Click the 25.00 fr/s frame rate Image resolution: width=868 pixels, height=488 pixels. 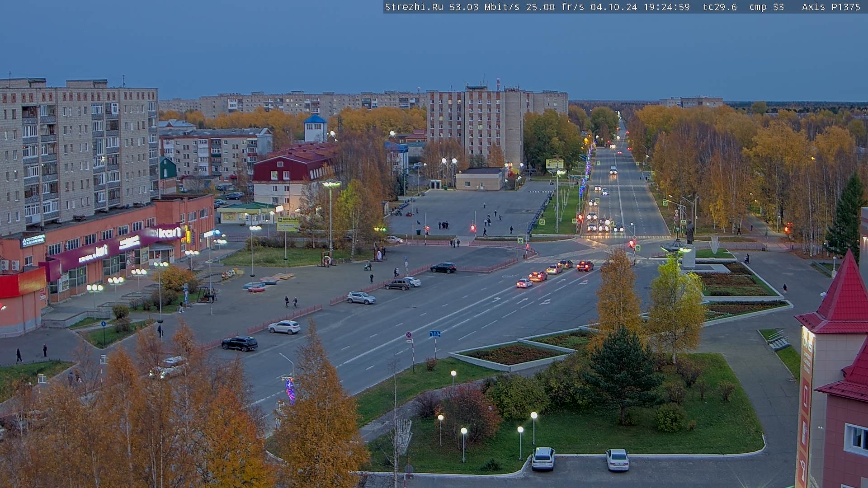(555, 7)
